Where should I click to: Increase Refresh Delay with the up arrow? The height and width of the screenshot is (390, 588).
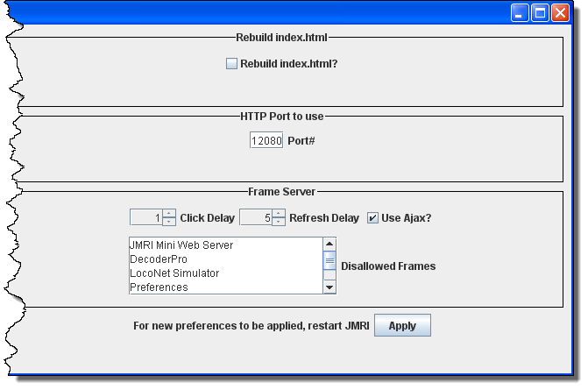(279, 213)
